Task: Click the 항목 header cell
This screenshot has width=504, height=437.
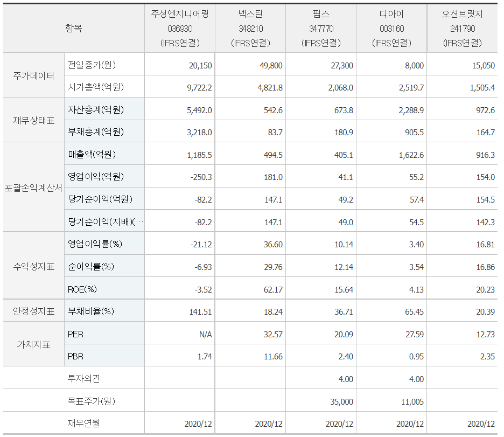Action: 74,29
